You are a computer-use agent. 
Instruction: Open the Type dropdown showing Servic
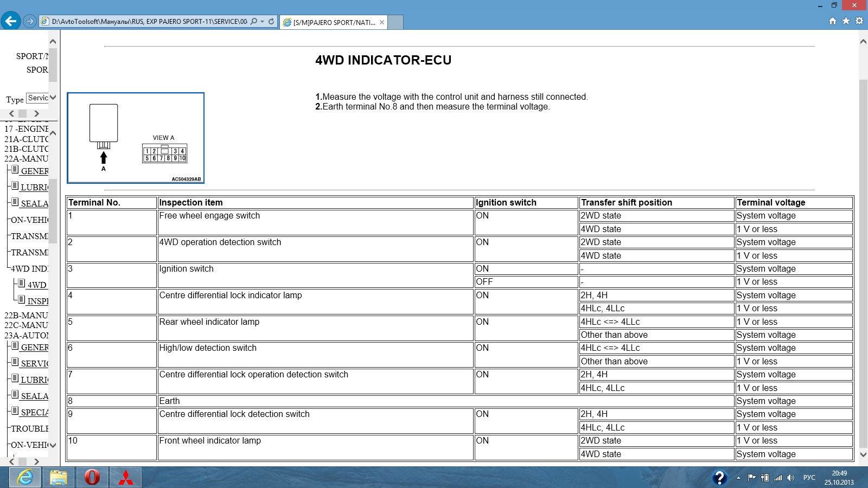[41, 98]
